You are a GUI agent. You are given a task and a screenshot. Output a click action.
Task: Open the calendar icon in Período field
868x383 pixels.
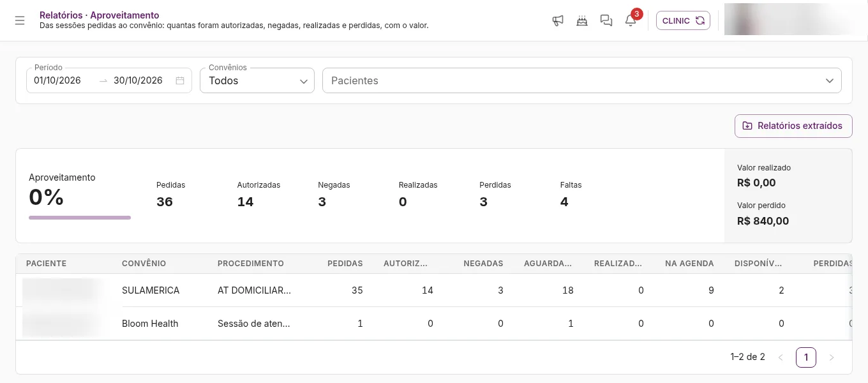pos(180,80)
